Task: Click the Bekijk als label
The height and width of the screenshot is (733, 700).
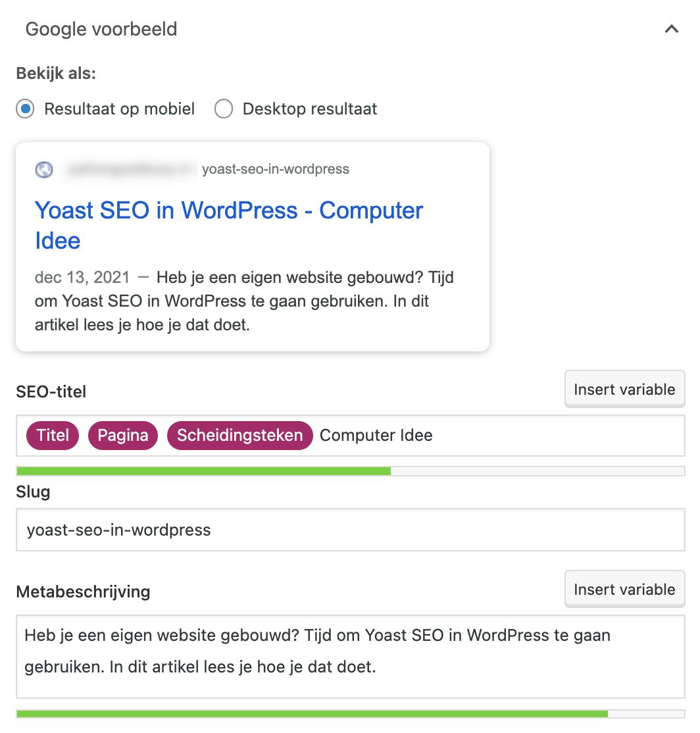Action: 56,73
